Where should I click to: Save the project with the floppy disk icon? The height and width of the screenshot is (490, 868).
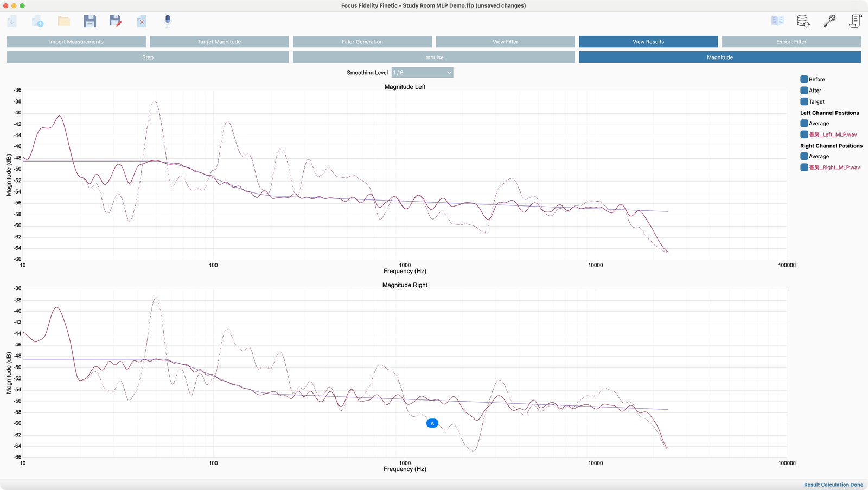(x=90, y=21)
